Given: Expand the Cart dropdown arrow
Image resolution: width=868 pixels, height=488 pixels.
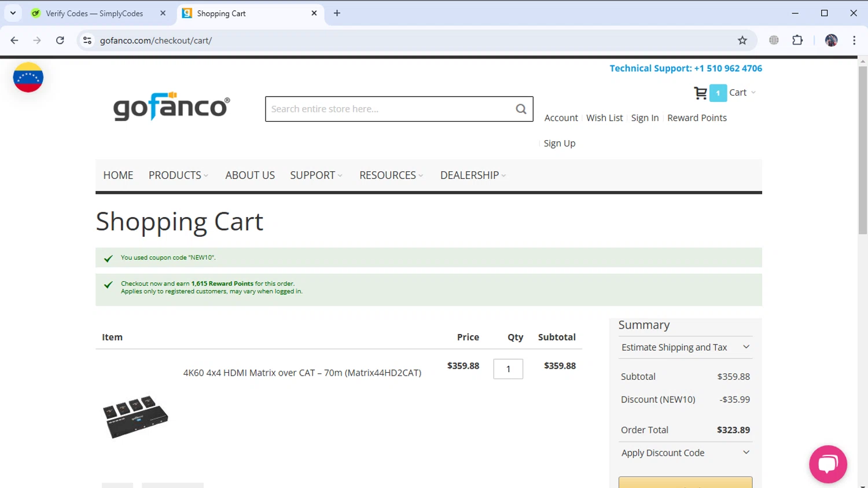Looking at the screenshot, I should tap(753, 93).
